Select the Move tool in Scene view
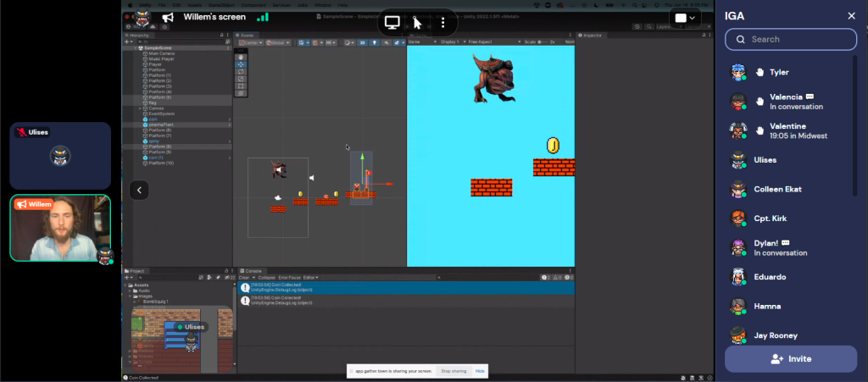Image resolution: width=868 pixels, height=382 pixels. pos(240,64)
